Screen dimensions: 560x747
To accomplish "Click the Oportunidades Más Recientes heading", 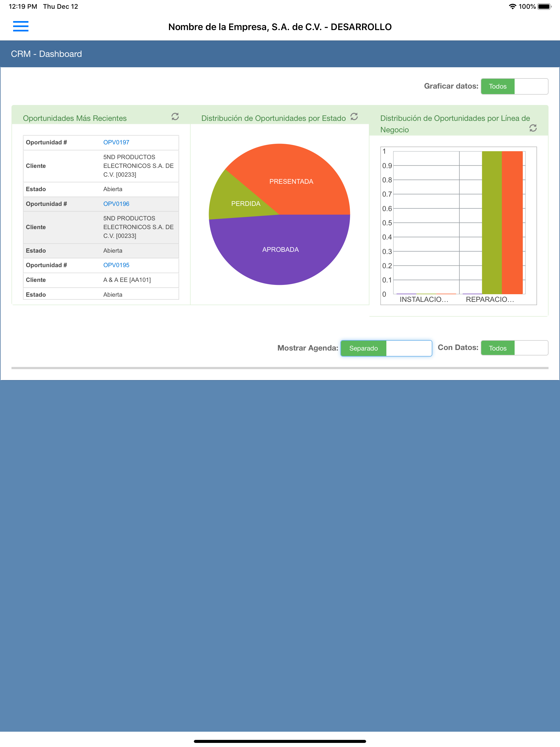I will 75,118.
